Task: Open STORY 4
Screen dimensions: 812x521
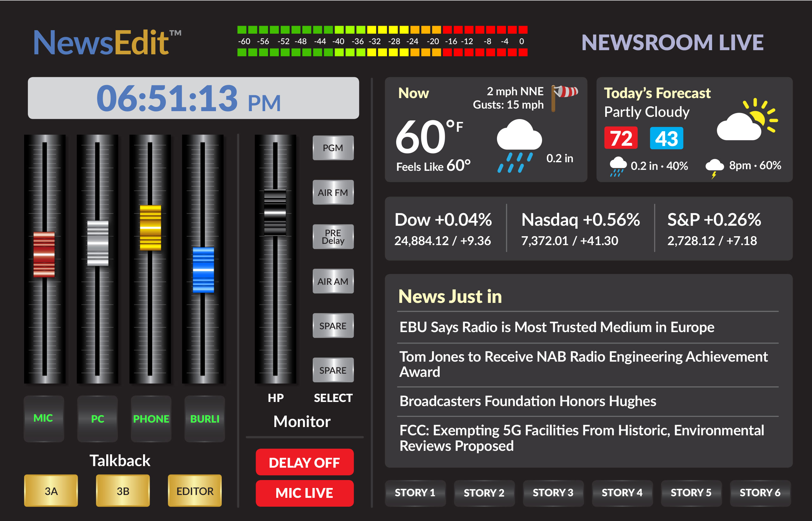Action: (622, 493)
